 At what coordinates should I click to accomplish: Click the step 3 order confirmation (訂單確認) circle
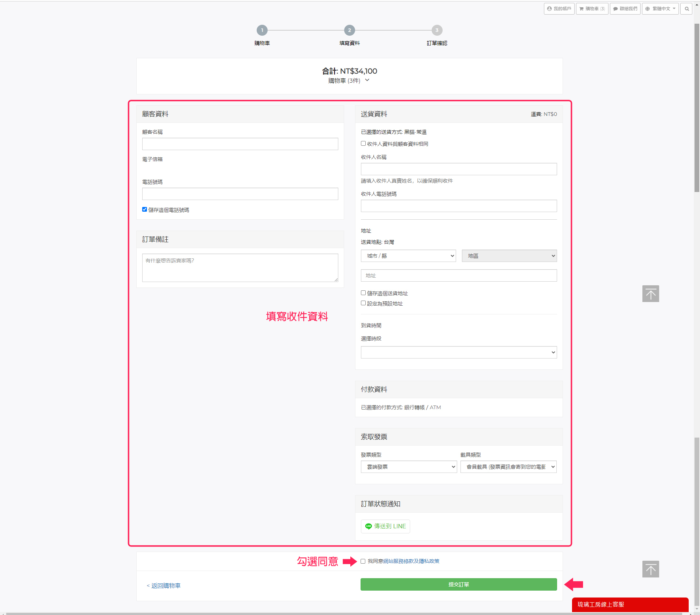click(x=437, y=30)
